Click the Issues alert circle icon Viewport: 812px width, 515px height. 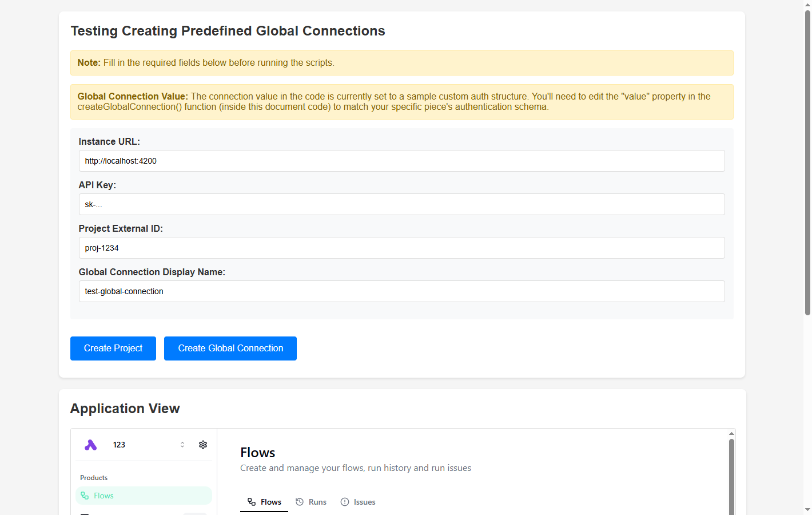pyautogui.click(x=345, y=502)
